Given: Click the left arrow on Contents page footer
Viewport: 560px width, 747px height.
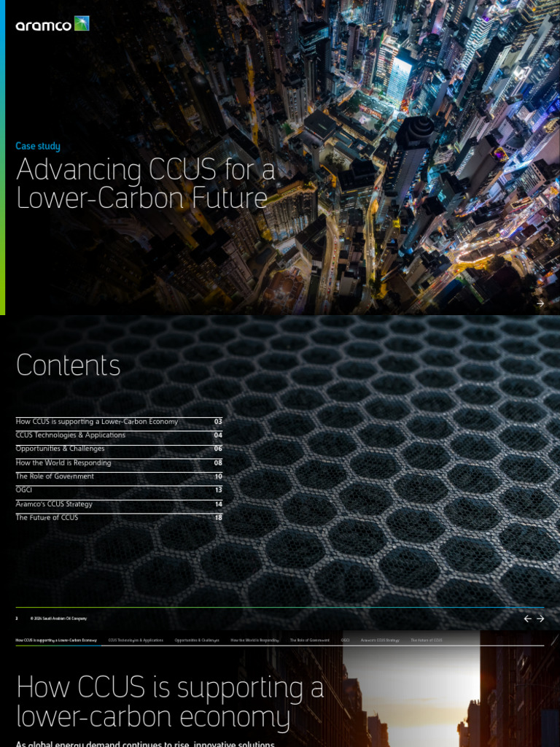Looking at the screenshot, I should (528, 619).
